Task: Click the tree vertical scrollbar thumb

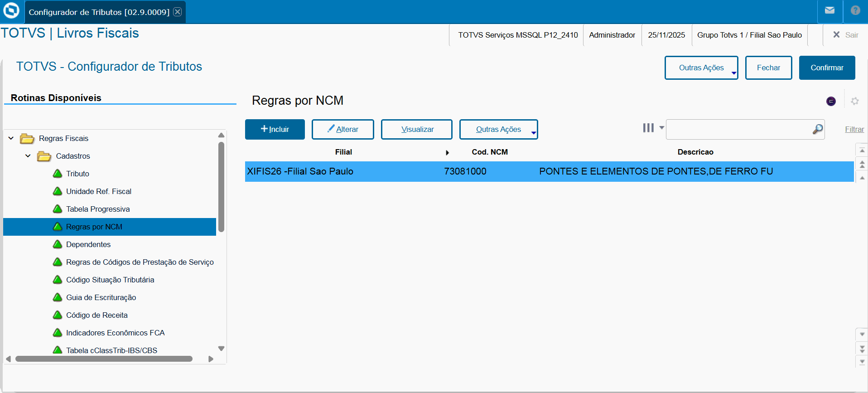Action: [221, 187]
